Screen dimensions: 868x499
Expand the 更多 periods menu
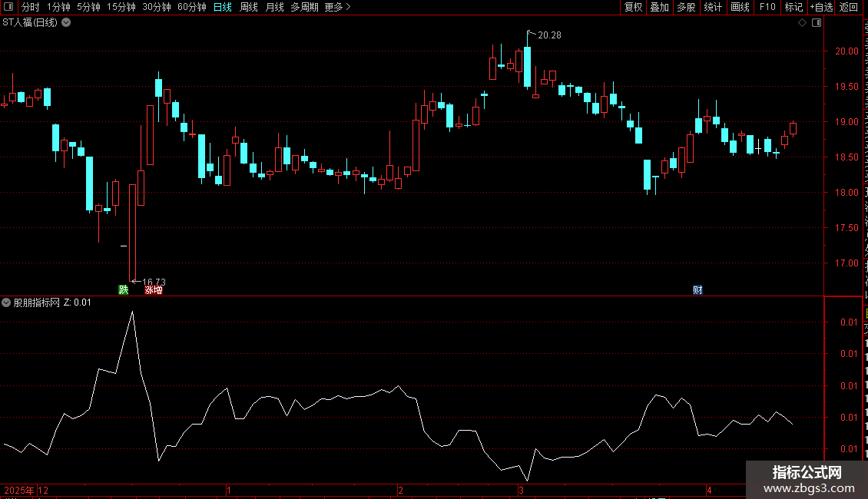pos(338,7)
